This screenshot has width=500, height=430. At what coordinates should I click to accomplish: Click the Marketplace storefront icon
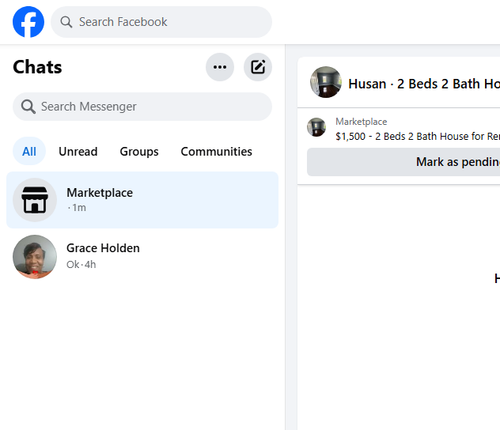coord(35,200)
